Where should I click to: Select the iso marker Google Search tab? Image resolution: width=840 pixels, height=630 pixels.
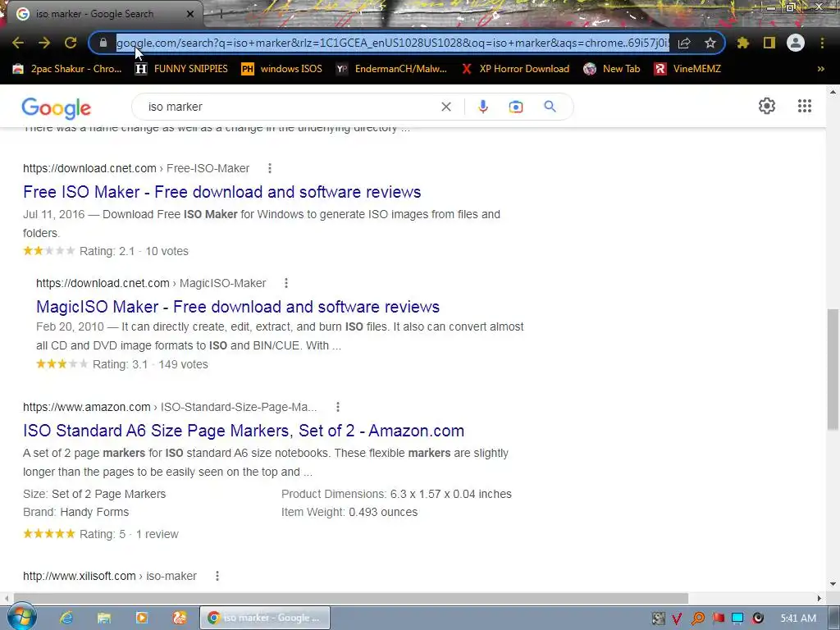[x=102, y=14]
